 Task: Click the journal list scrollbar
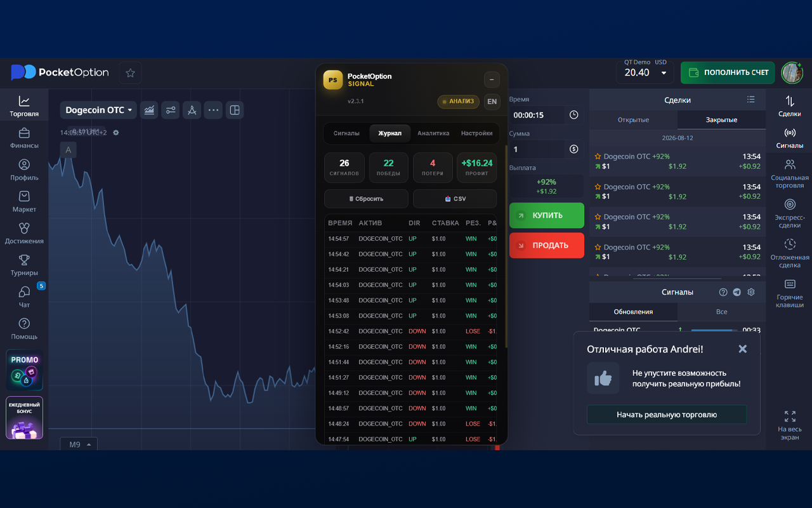(506, 248)
